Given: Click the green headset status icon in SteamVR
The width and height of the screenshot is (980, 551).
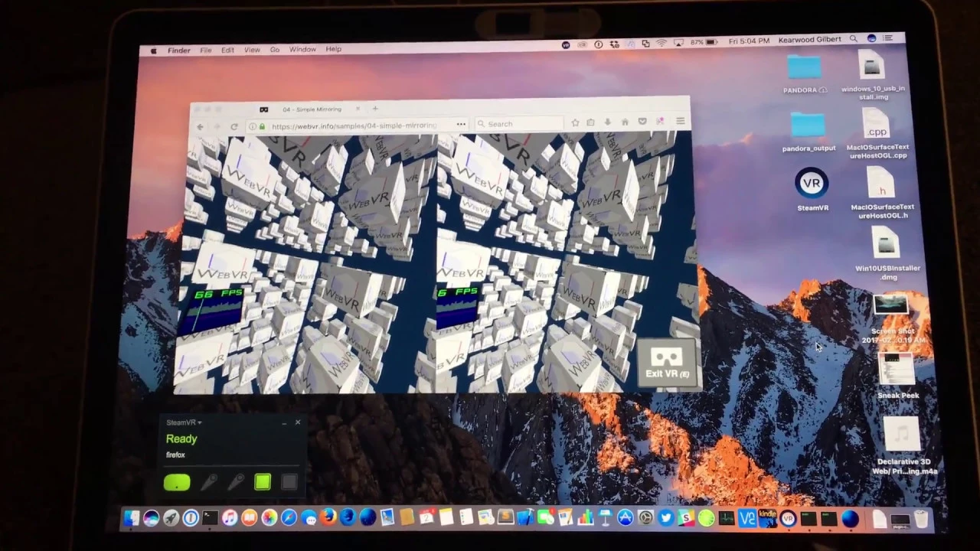Looking at the screenshot, I should (177, 482).
